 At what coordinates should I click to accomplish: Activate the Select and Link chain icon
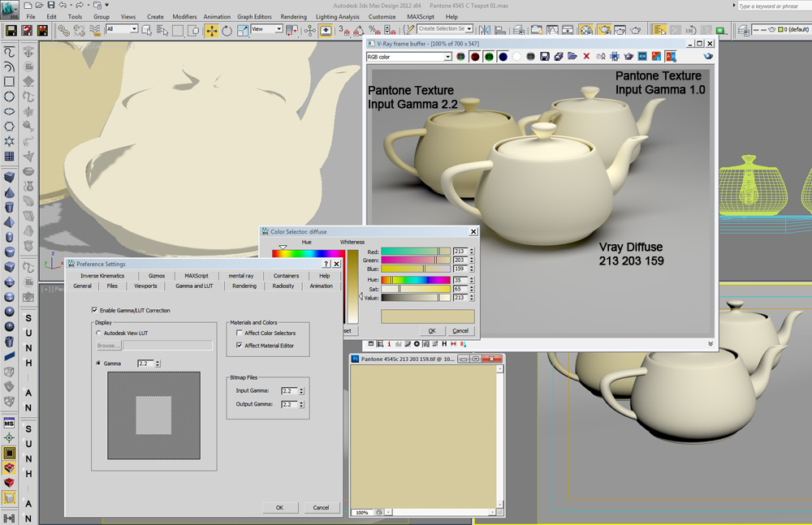tap(63, 31)
